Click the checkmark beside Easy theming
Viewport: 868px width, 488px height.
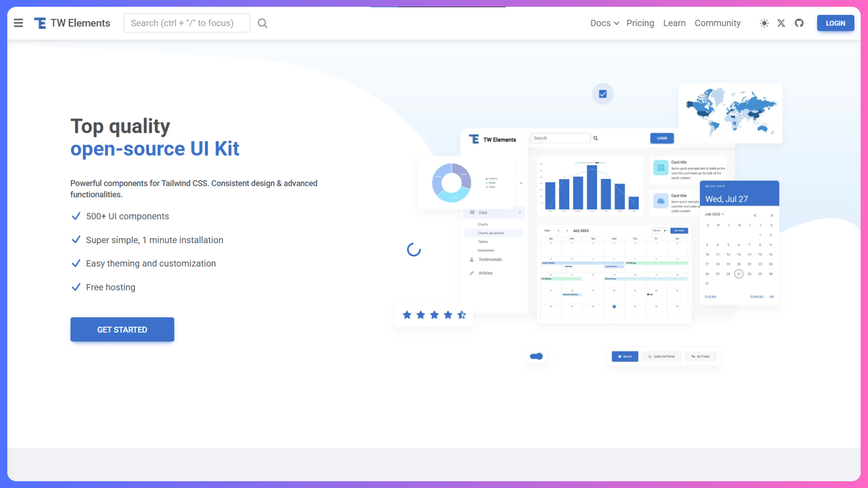(x=76, y=263)
